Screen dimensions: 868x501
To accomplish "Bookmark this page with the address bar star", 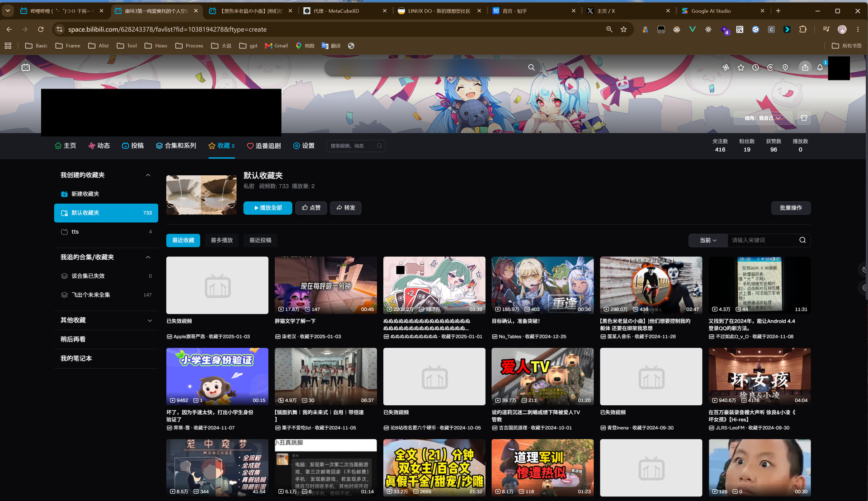I will coord(624,29).
